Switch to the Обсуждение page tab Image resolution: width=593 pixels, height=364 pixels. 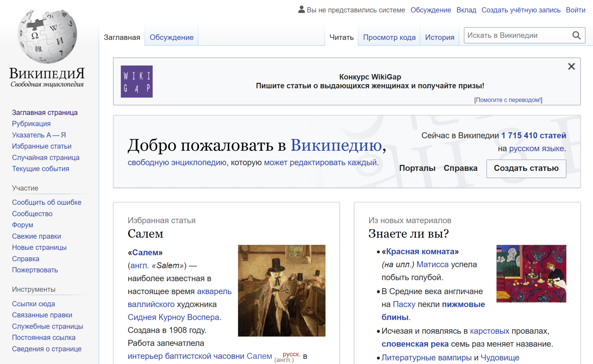pyautogui.click(x=172, y=37)
